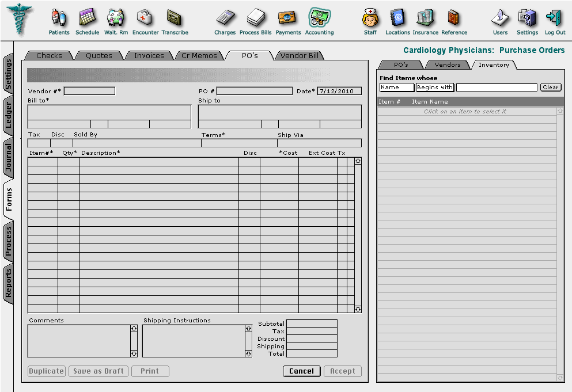This screenshot has height=392, width=572.
Task: Open the Insurance buildings icon
Action: pos(425,17)
